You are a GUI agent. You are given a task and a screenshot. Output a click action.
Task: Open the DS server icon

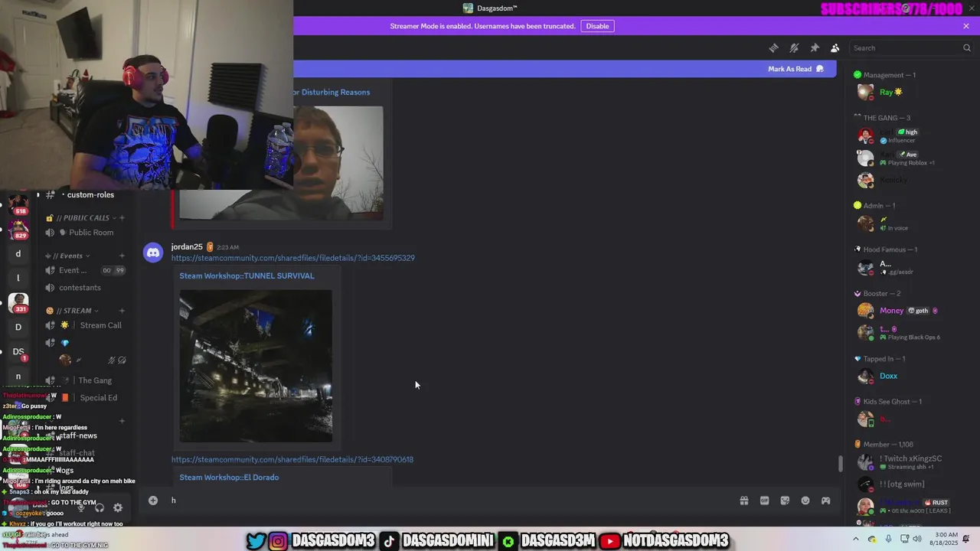18,352
